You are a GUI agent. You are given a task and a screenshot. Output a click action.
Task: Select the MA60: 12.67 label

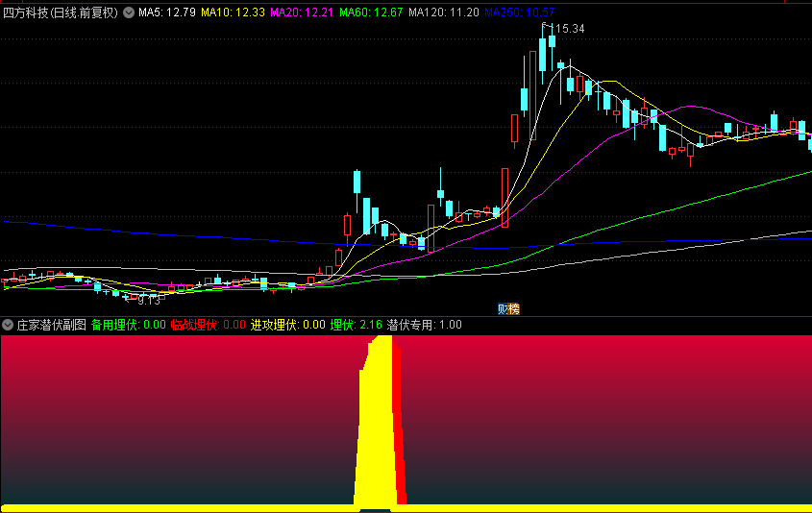pos(371,12)
